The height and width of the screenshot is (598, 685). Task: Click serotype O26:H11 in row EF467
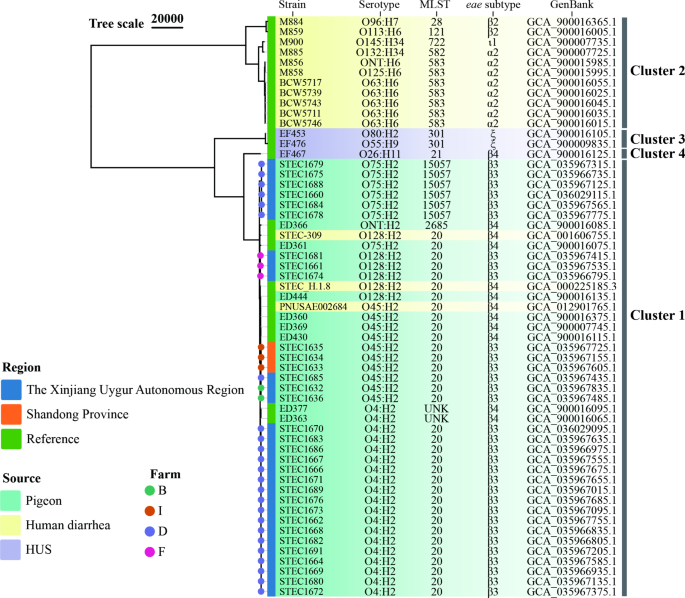[380, 154]
